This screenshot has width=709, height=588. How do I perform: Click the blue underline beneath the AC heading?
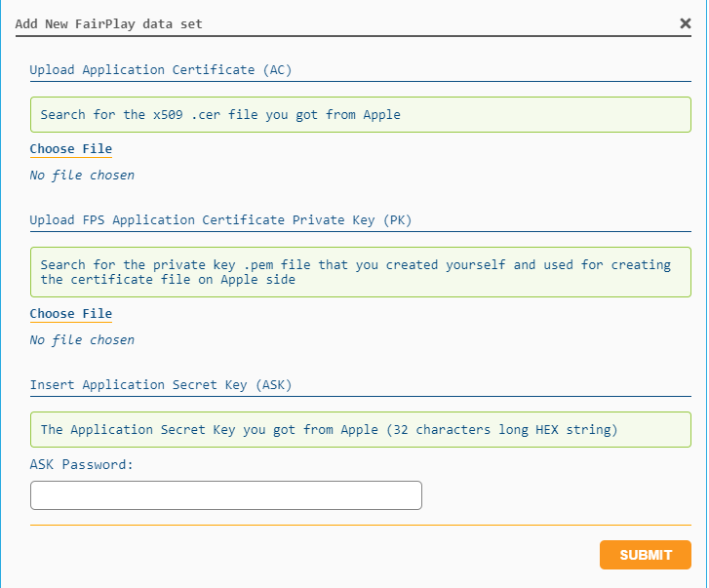360,82
